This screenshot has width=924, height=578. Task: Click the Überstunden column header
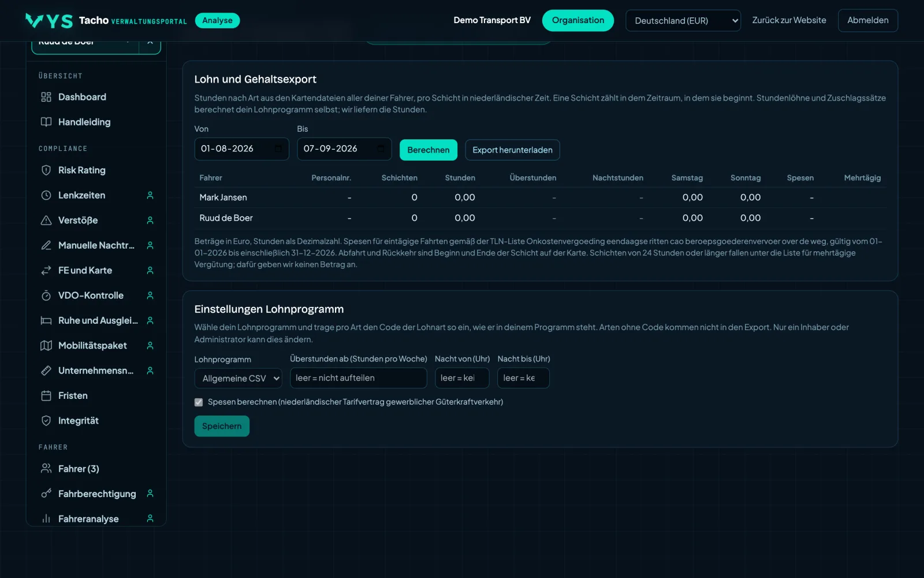(x=532, y=178)
